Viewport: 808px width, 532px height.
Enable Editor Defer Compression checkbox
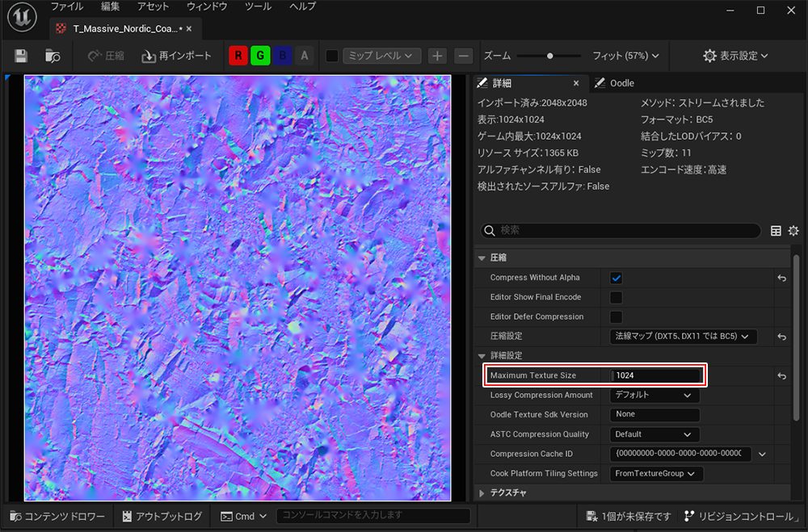(617, 316)
